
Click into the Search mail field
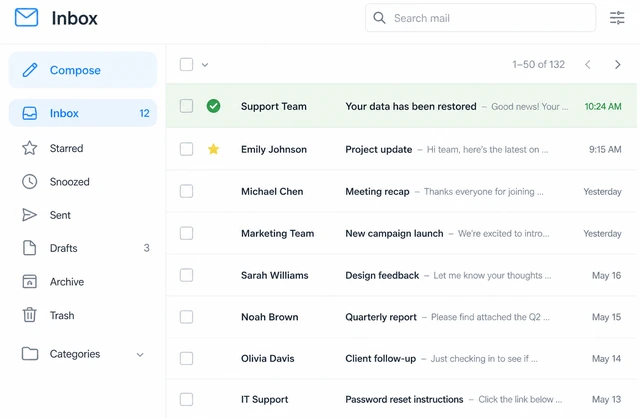click(480, 18)
